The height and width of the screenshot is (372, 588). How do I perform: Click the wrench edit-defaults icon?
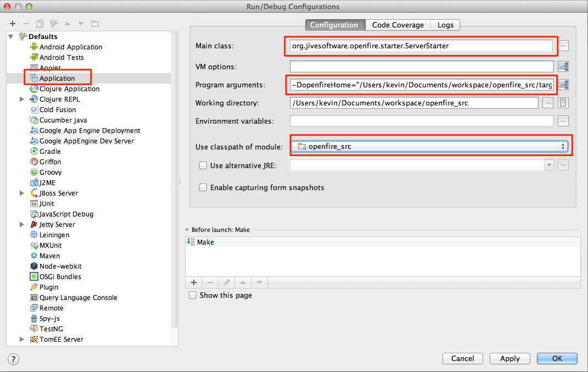(53, 24)
